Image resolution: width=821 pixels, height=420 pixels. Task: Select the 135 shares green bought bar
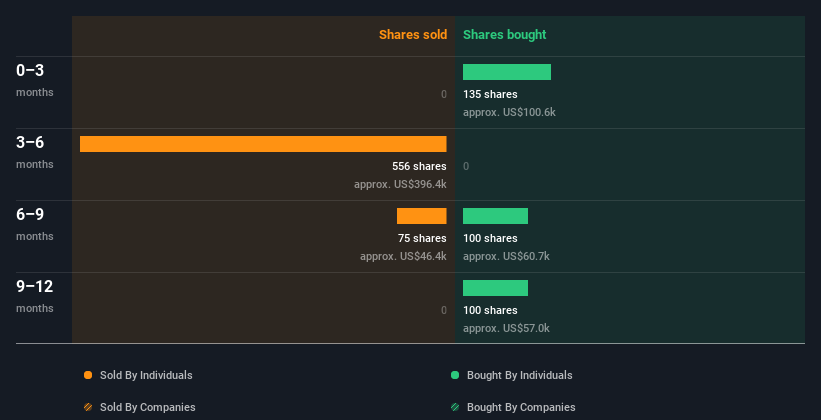coord(507,72)
